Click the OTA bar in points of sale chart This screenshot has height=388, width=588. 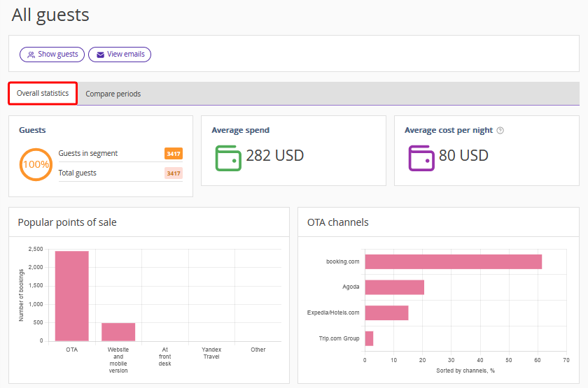(x=72, y=296)
